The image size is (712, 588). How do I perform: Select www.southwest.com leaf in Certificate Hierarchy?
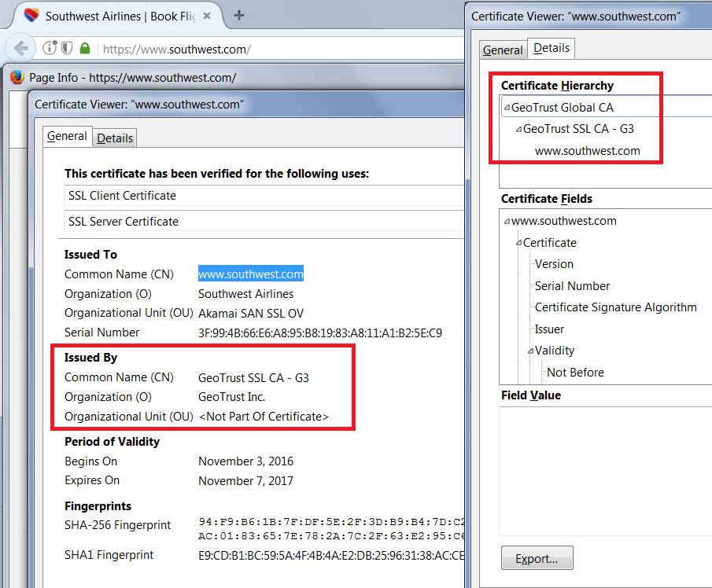click(587, 151)
